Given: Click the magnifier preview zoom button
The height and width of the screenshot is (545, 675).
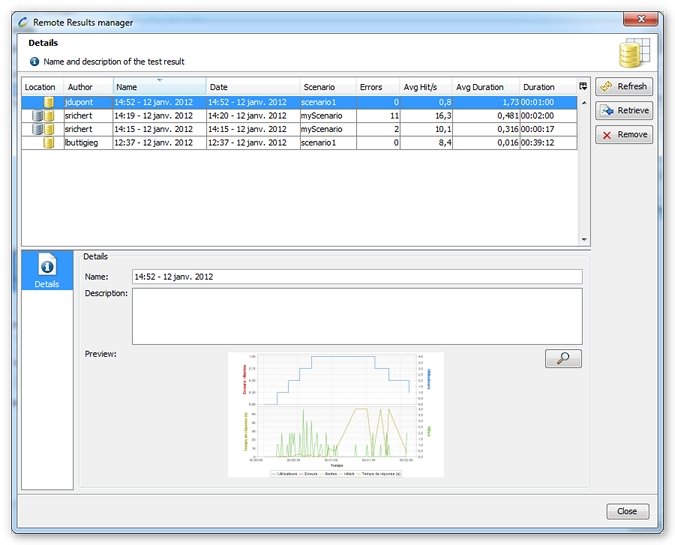Looking at the screenshot, I should 563,359.
